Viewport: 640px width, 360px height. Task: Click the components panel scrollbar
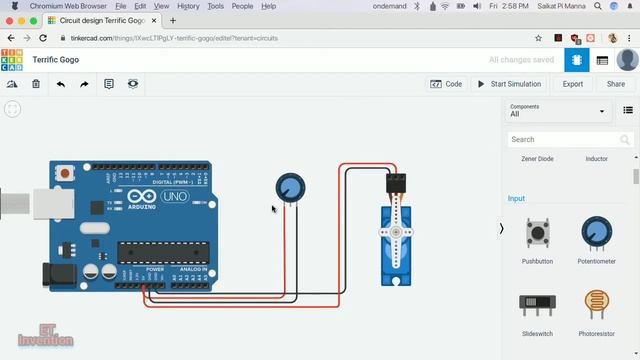pyautogui.click(x=636, y=177)
